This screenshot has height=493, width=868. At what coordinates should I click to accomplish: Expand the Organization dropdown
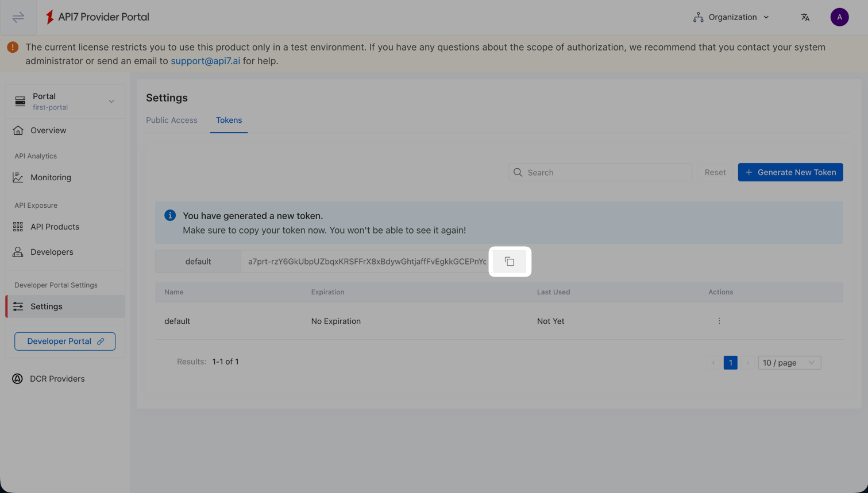tap(731, 17)
